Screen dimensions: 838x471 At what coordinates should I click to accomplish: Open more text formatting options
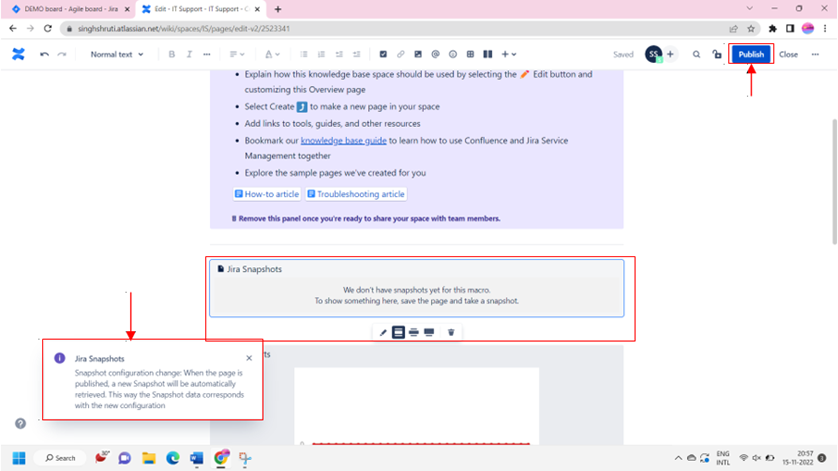(x=207, y=54)
